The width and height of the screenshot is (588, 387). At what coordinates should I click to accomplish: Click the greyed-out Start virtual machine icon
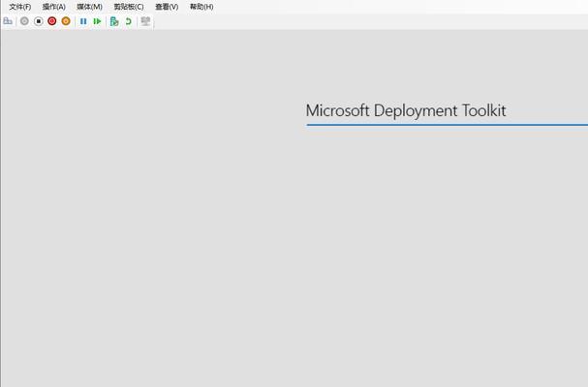coord(24,21)
